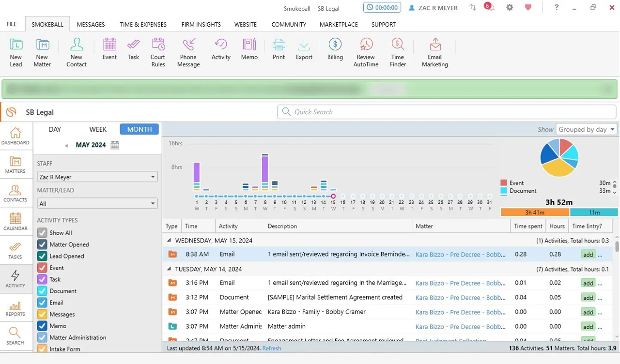The height and width of the screenshot is (364, 620).
Task: Expand the Grouped by day dropdown
Action: [586, 129]
